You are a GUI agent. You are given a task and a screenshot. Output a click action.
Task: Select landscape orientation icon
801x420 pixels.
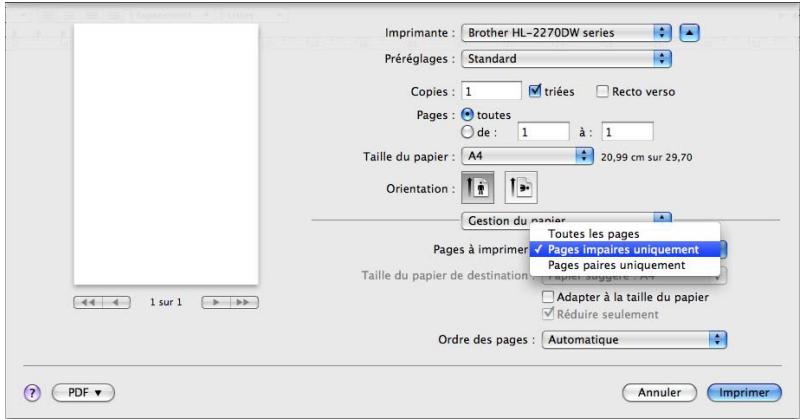point(521,188)
